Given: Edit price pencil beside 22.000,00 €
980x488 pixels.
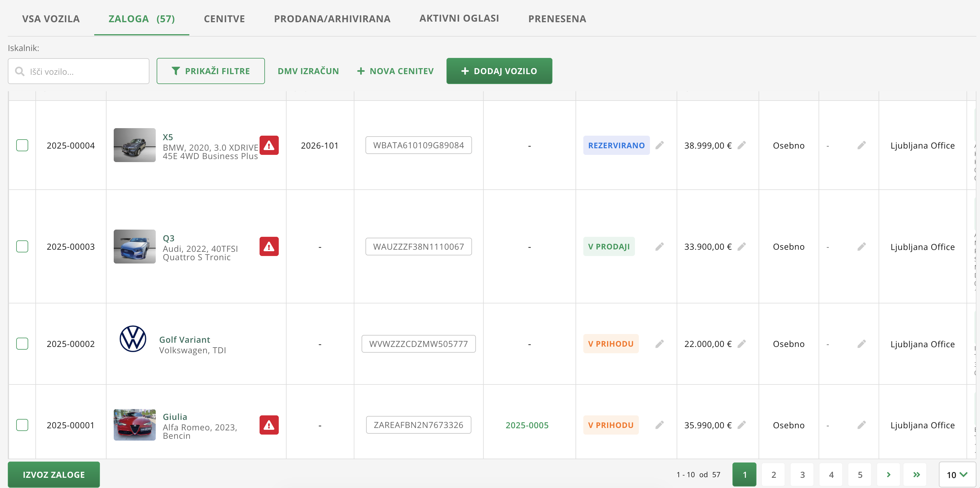Looking at the screenshot, I should click(741, 344).
